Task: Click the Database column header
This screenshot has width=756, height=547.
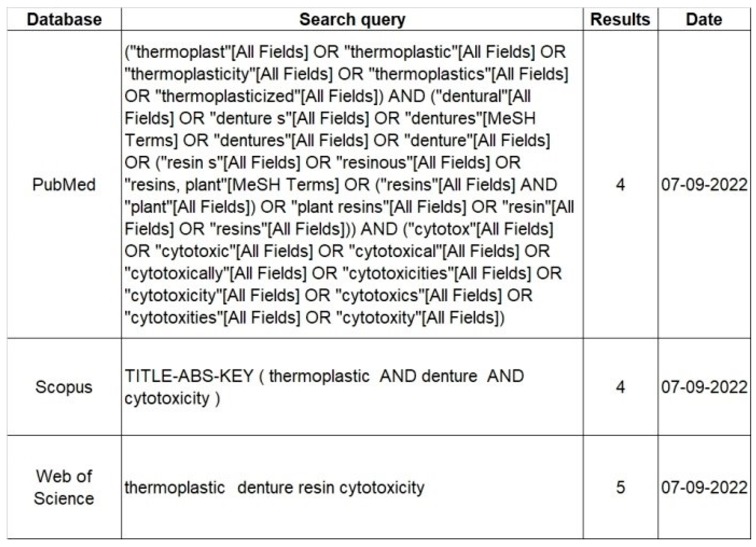Action: 64,19
